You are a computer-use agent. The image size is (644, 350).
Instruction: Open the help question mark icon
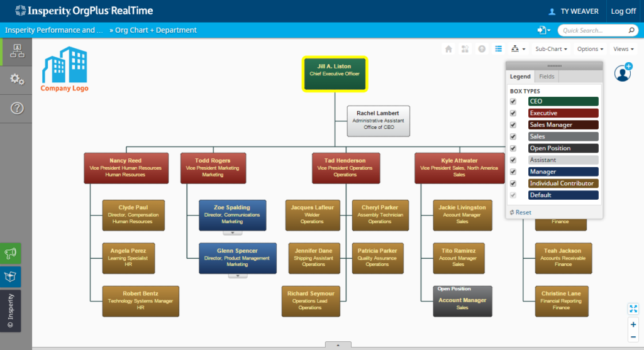coord(17,108)
